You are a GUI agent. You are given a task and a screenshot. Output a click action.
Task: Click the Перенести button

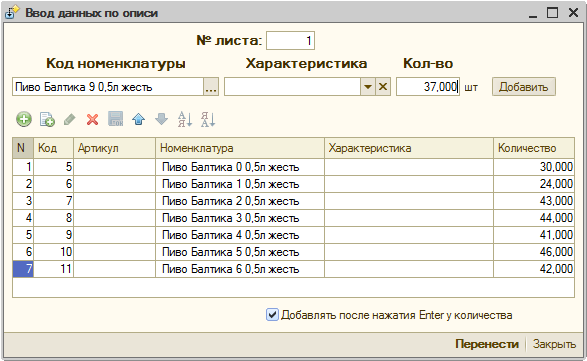click(487, 344)
